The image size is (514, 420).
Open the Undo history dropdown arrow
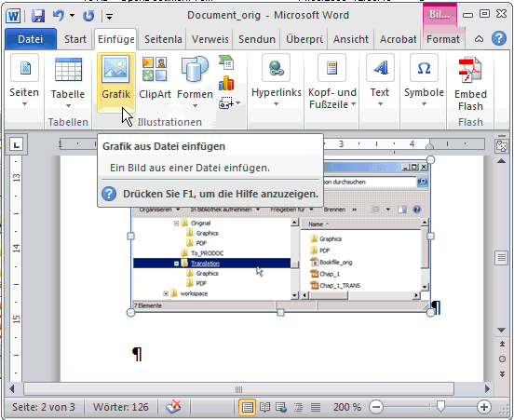(72, 16)
